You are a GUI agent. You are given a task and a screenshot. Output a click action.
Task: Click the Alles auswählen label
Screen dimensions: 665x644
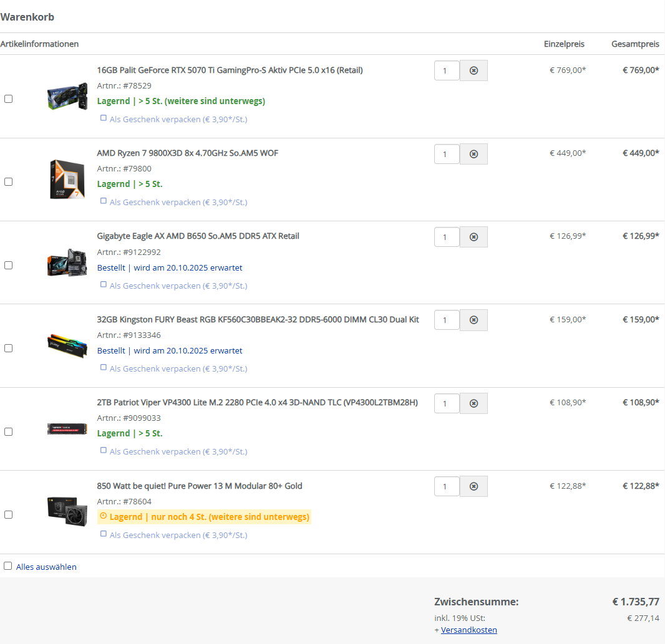tap(46, 567)
